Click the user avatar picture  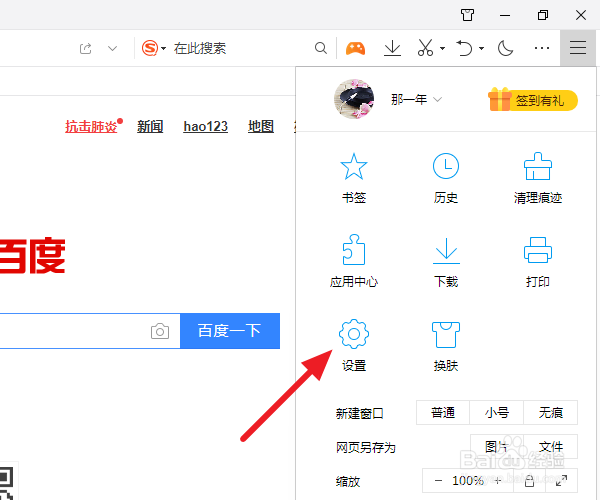[x=354, y=99]
